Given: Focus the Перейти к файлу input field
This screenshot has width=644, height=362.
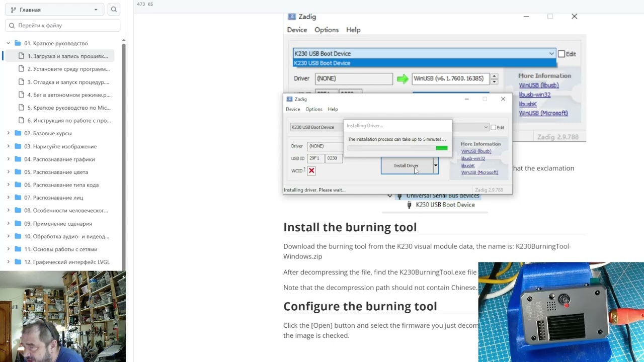Looking at the screenshot, I should click(62, 25).
